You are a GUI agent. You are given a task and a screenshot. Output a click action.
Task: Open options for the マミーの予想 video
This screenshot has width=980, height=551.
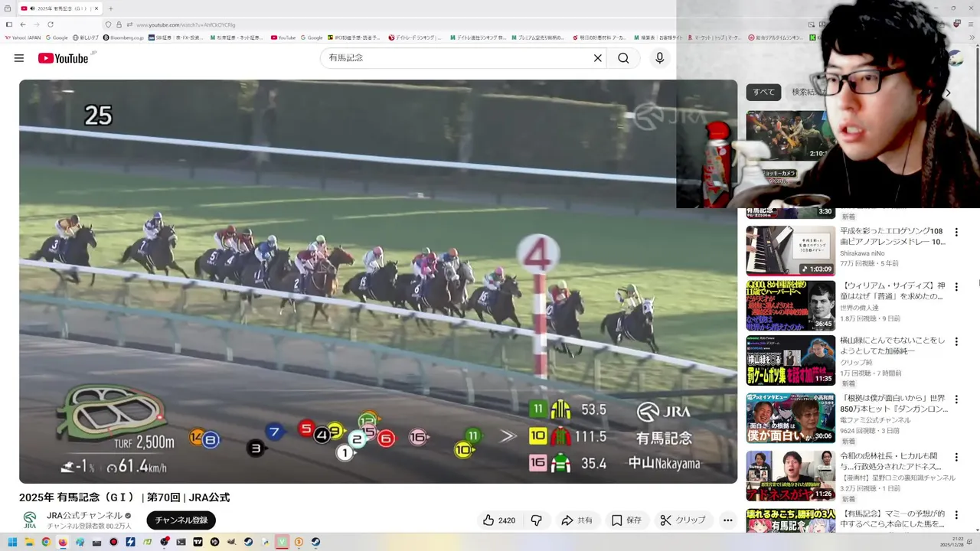[x=956, y=514]
